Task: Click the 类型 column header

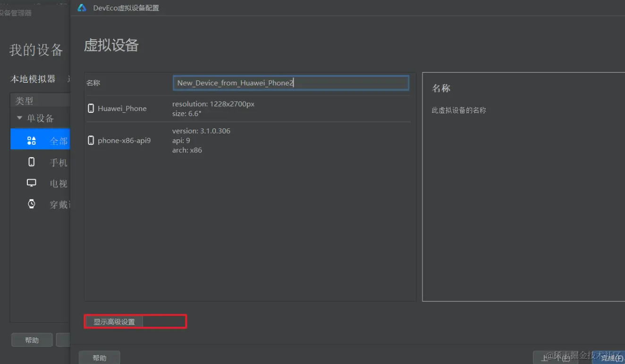Action: click(24, 101)
